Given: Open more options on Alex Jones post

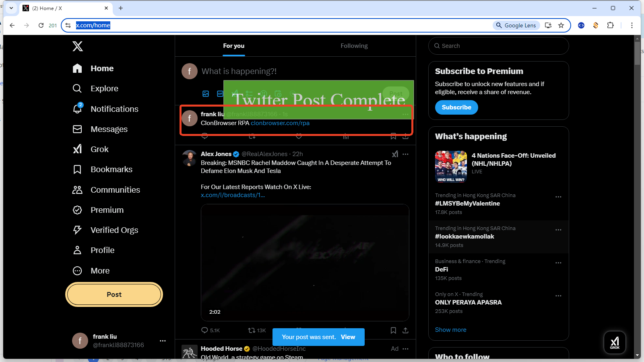Looking at the screenshot, I should pyautogui.click(x=405, y=154).
